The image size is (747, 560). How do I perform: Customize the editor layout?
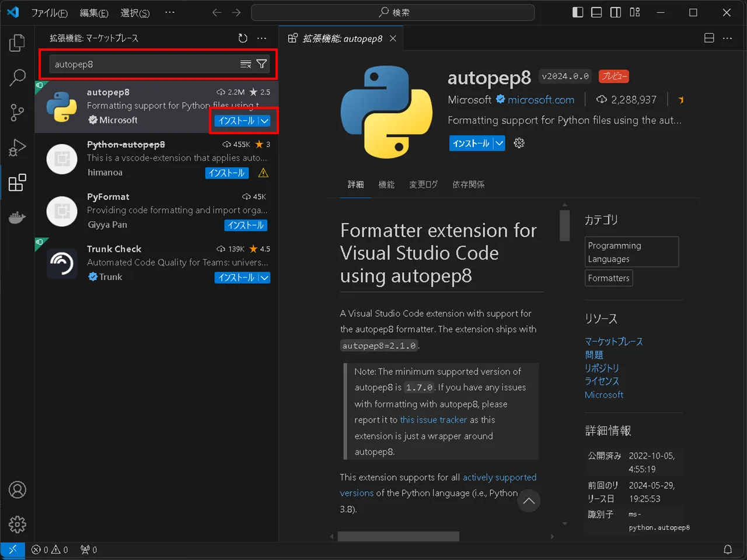click(x=635, y=12)
